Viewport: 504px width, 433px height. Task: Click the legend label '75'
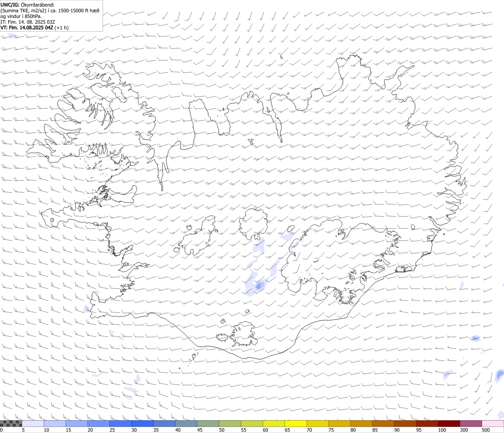click(x=331, y=430)
